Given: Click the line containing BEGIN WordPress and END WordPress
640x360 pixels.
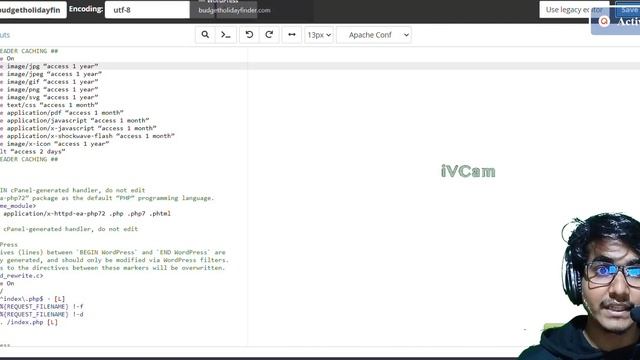Looking at the screenshot, I should (x=113, y=252).
